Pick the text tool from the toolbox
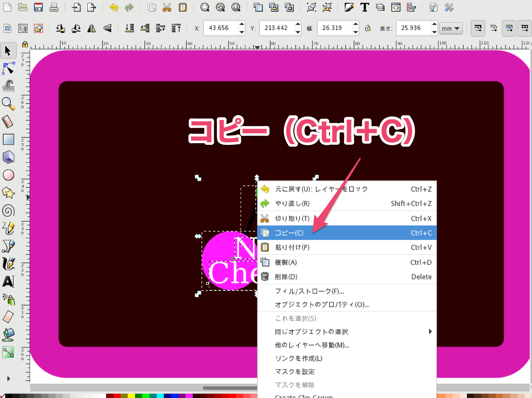 pyautogui.click(x=9, y=282)
